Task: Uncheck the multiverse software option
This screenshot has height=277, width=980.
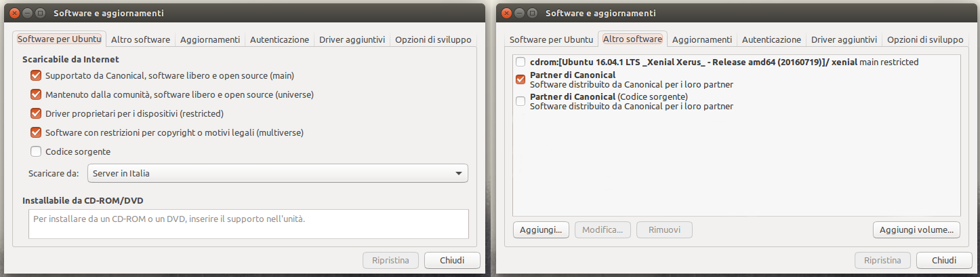Action: (36, 132)
